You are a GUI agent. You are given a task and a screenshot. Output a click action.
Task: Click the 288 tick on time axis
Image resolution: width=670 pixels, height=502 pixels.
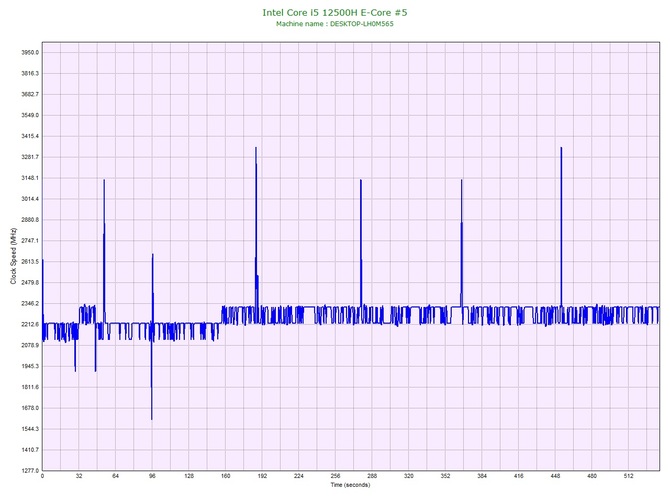click(x=372, y=476)
